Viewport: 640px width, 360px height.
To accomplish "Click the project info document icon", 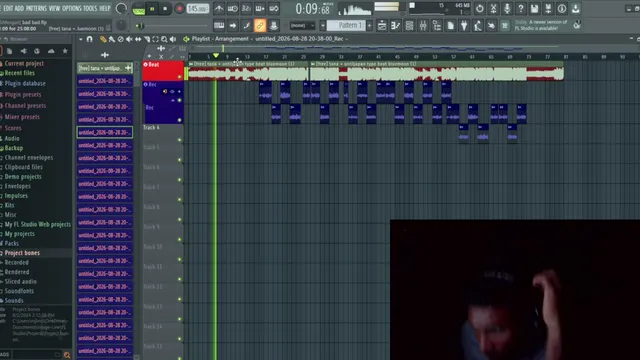I will tap(451, 26).
